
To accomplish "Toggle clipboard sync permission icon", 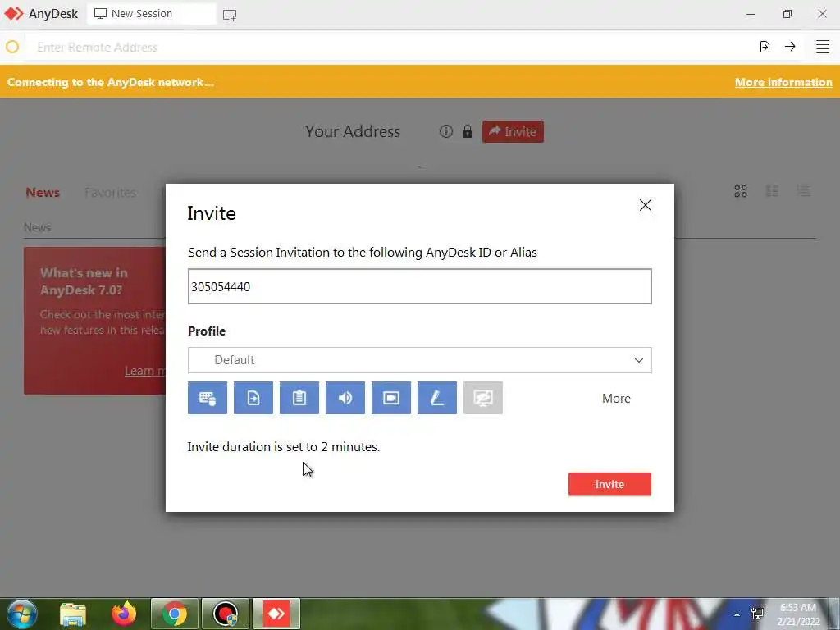I will (x=299, y=398).
